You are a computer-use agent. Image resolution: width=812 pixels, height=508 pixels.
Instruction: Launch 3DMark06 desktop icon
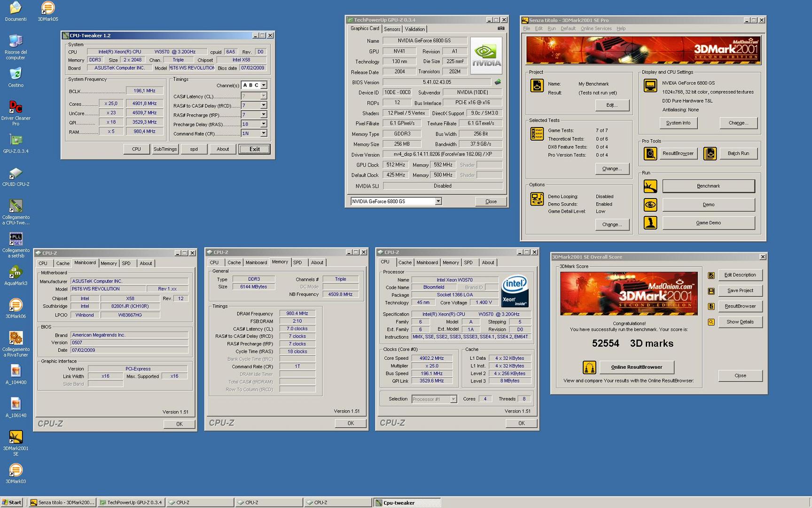click(16, 309)
